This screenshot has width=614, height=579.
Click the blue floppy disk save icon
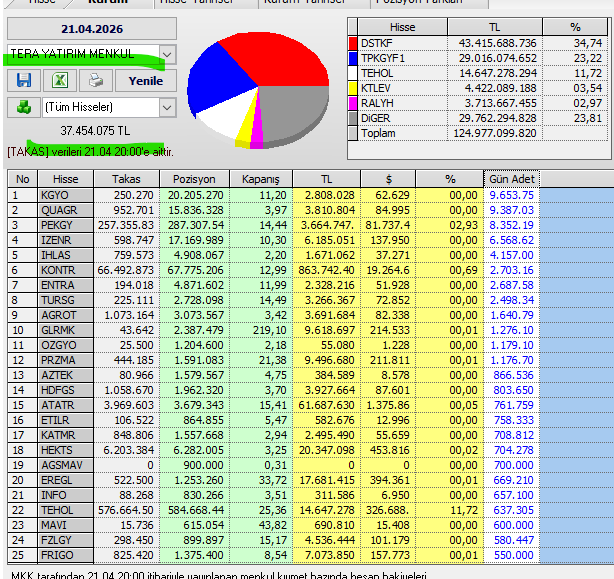click(24, 81)
